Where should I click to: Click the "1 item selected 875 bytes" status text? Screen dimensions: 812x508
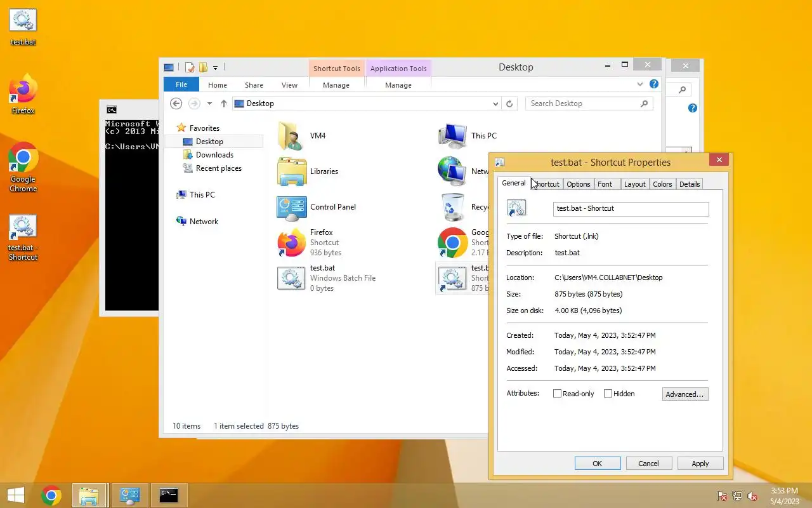click(x=256, y=426)
